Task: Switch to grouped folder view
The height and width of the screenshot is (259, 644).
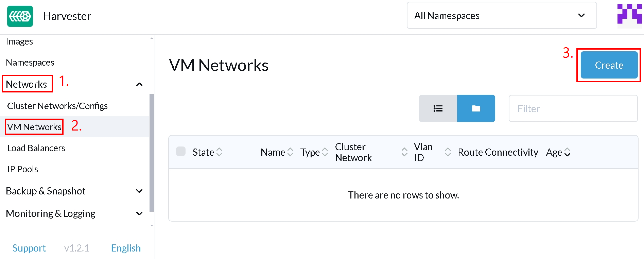Action: pyautogui.click(x=476, y=108)
